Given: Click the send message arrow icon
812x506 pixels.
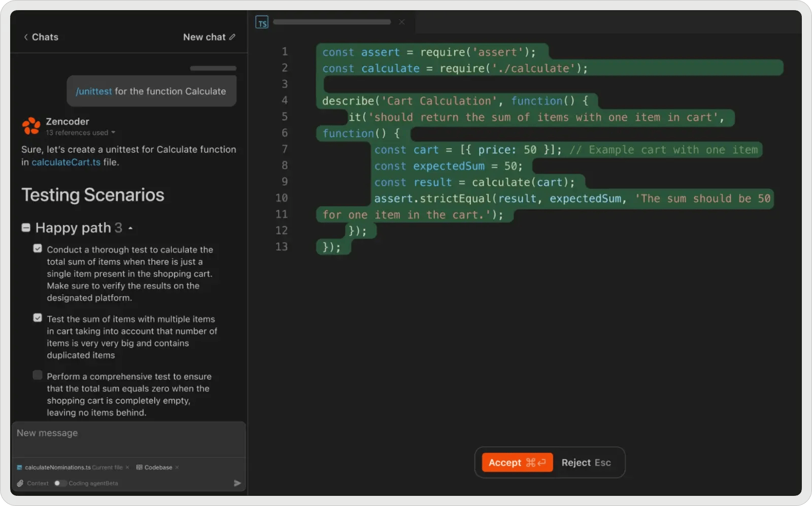Looking at the screenshot, I should tap(237, 483).
